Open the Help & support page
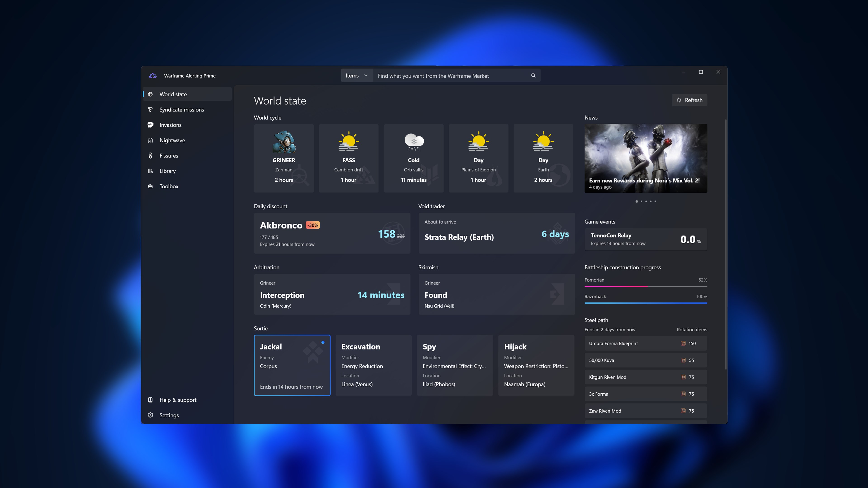This screenshot has width=868, height=488. tap(187, 400)
